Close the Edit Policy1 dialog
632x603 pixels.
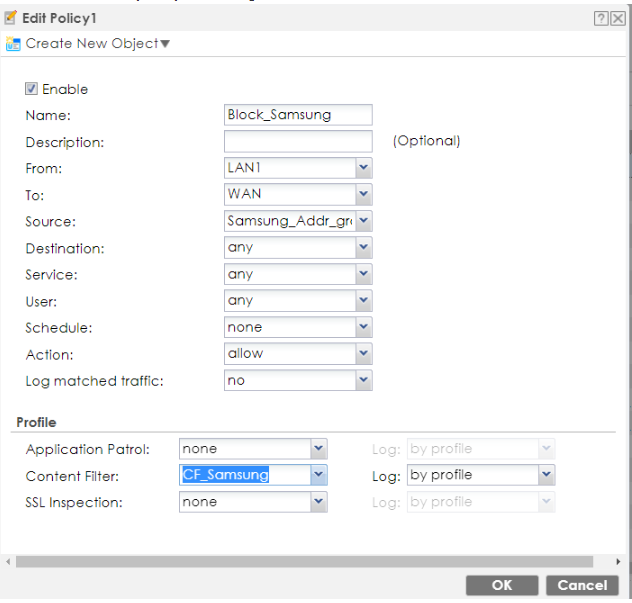pos(617,19)
